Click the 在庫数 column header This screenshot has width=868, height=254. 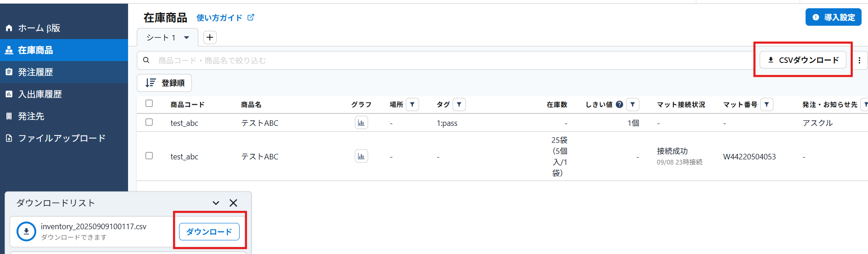click(x=557, y=105)
